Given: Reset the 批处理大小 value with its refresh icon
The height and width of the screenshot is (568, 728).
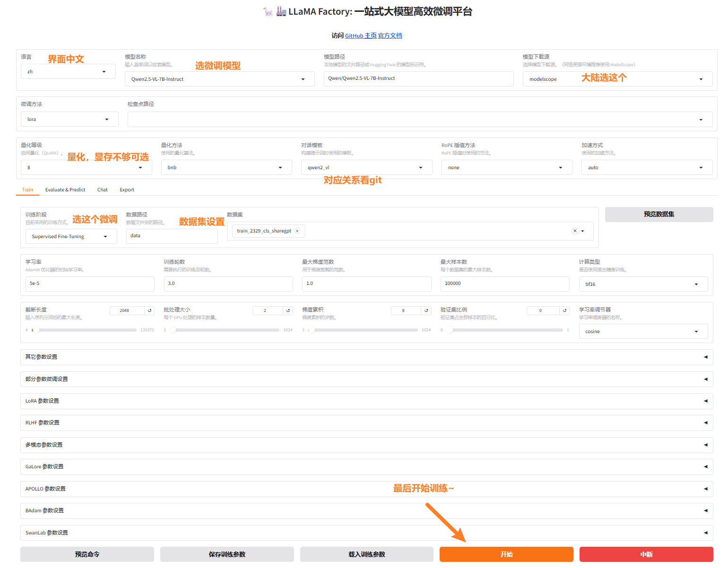Looking at the screenshot, I should tap(288, 310).
